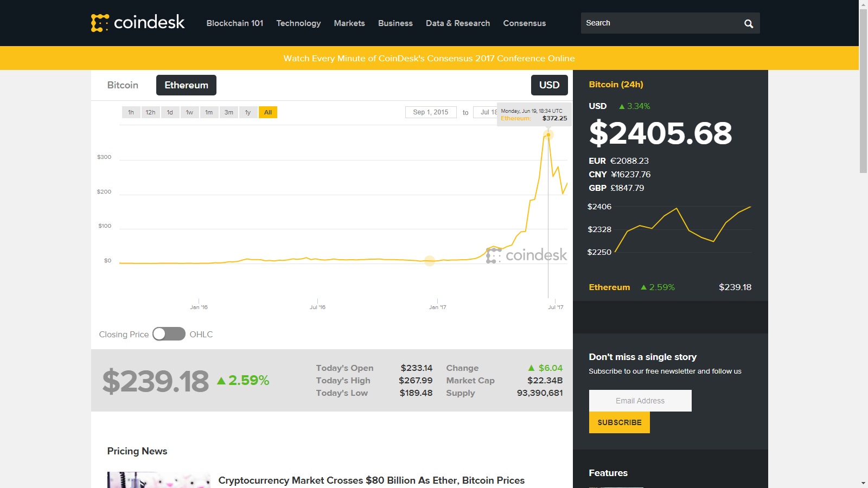Open the Cryptocurrency Market Crosses $80 Billion article

(x=371, y=480)
